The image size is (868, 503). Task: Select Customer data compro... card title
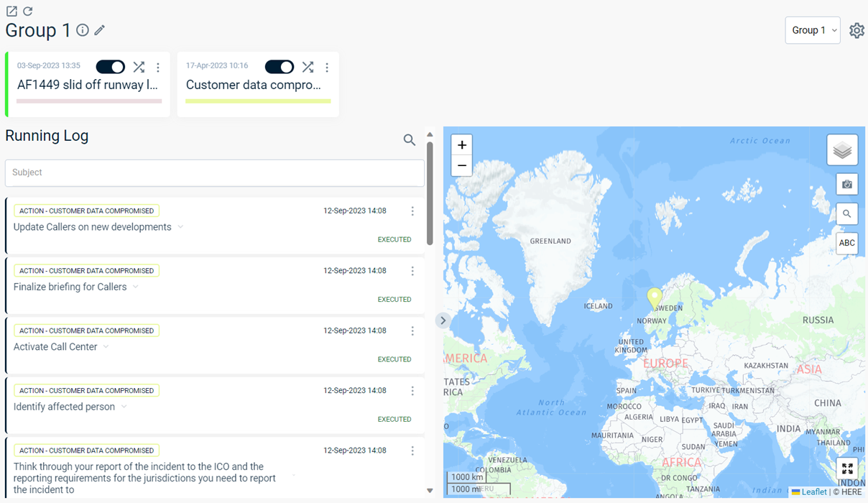254,85
